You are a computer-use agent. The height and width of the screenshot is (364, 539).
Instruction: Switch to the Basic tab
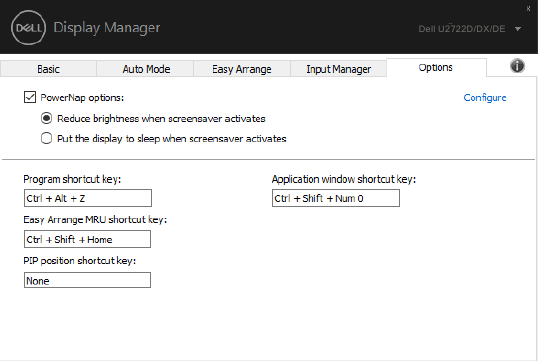[48, 69]
